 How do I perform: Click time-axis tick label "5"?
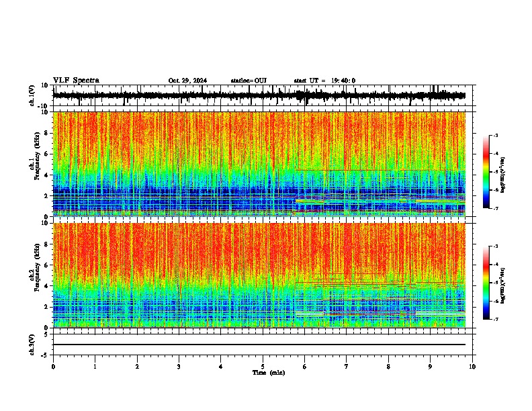[x=263, y=367]
